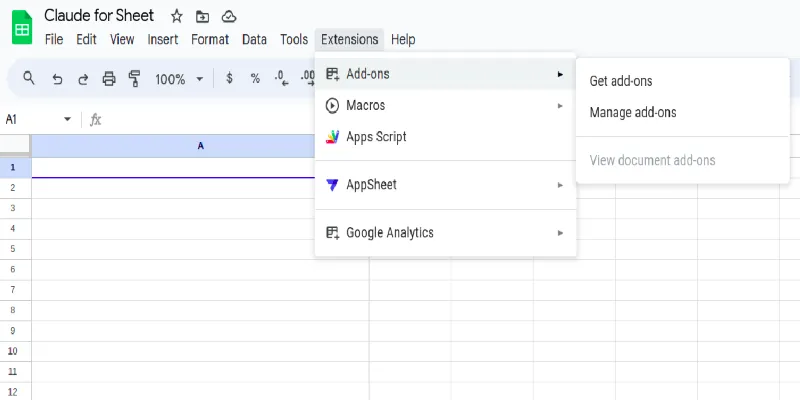
Task: Open the File menu
Action: tap(54, 39)
